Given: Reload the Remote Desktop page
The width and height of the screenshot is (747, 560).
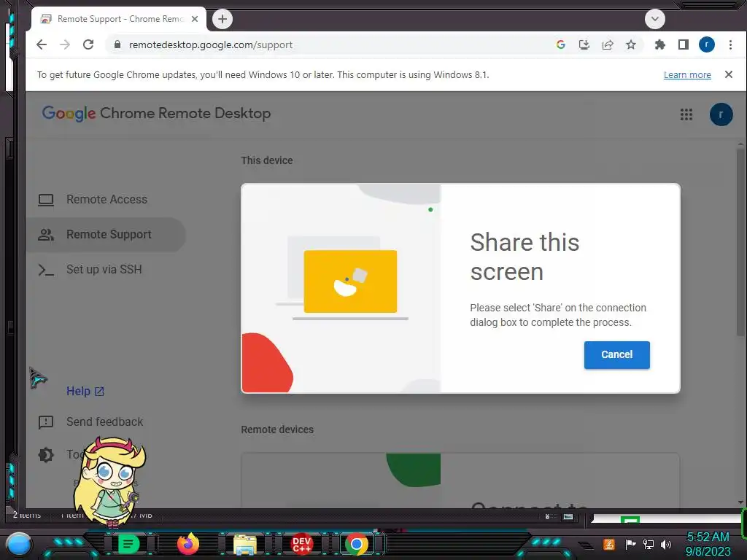Looking at the screenshot, I should [88, 44].
